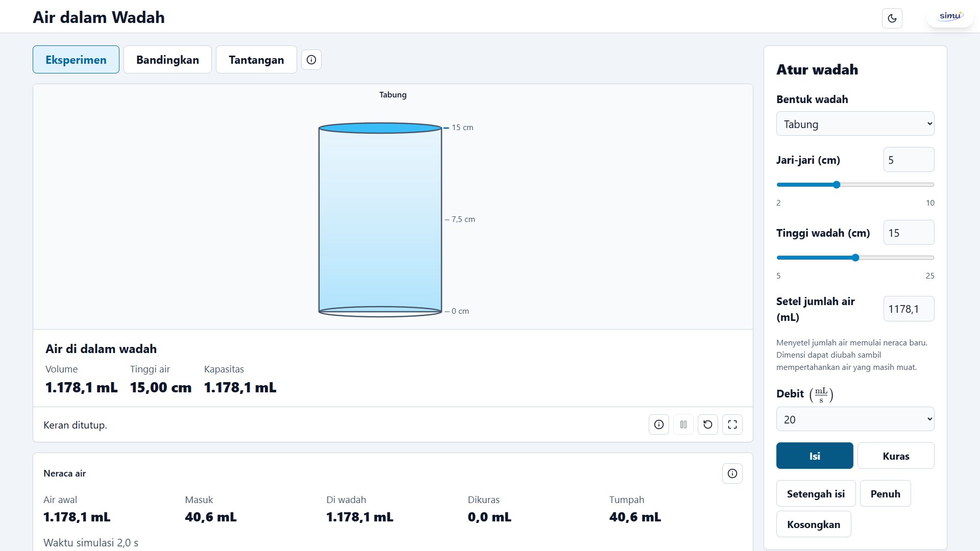Screen dimensions: 980x551
Task: Drain water with the Kuras button
Action: coord(896,456)
